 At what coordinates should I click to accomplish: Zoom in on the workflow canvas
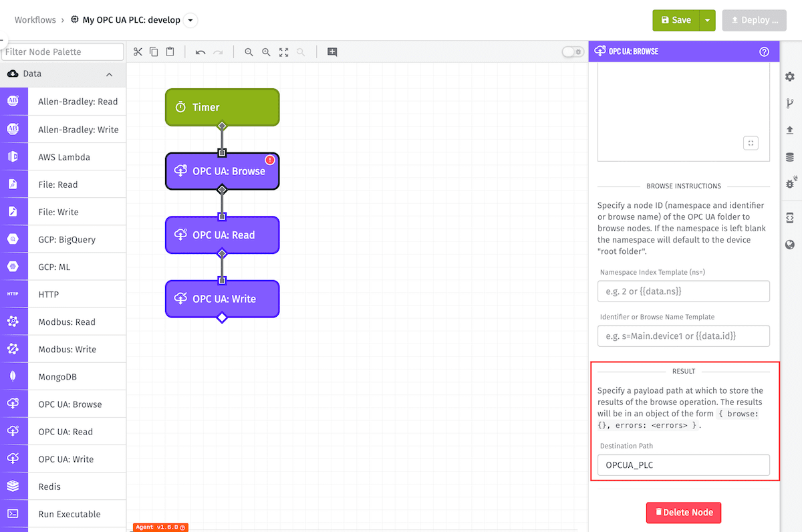click(266, 52)
